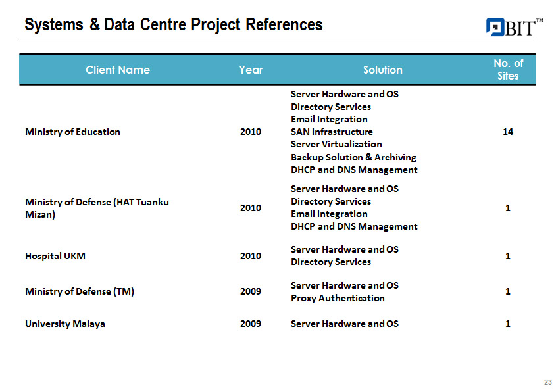The height and width of the screenshot is (392, 554).
Task: Click the slide page number 23
Action: tap(547, 383)
